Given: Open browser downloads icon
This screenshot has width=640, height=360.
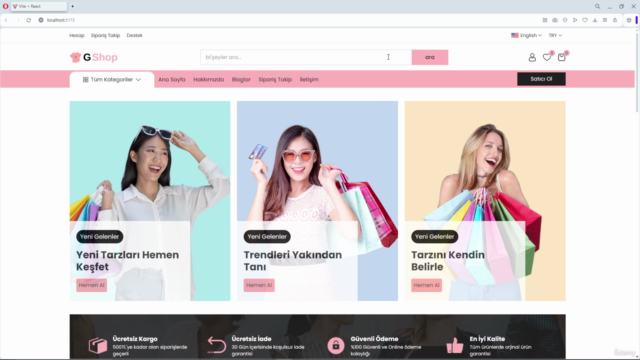Looking at the screenshot, I should pyautogui.click(x=595, y=20).
